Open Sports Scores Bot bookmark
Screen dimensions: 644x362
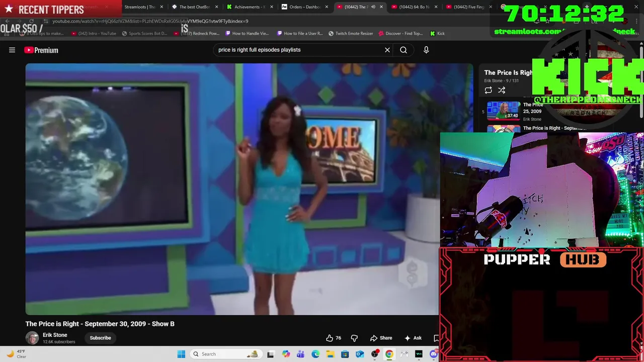(144, 33)
